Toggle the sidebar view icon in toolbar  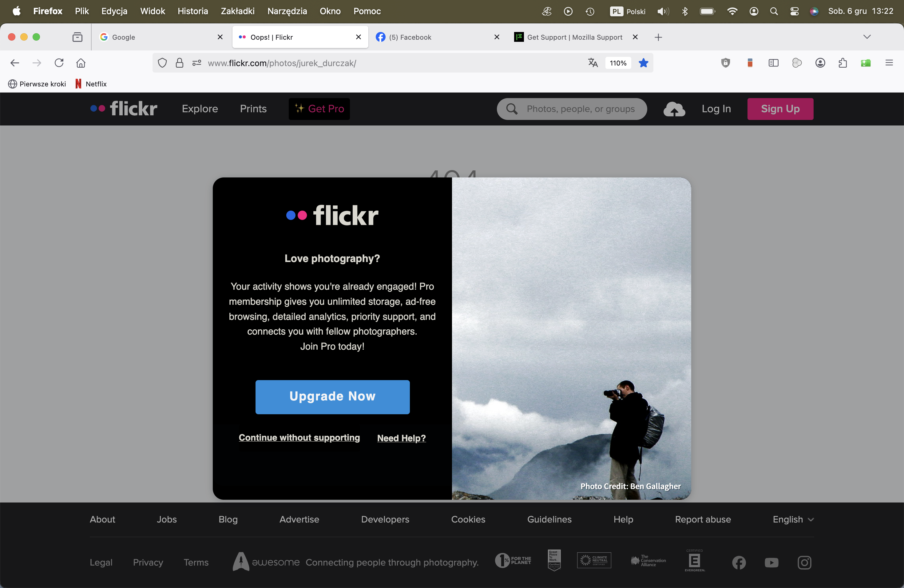pyautogui.click(x=773, y=63)
